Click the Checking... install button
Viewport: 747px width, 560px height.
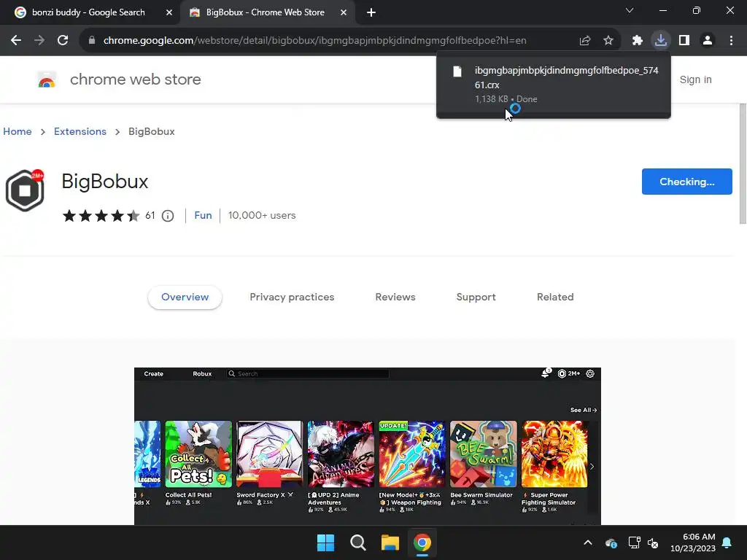[x=686, y=182]
